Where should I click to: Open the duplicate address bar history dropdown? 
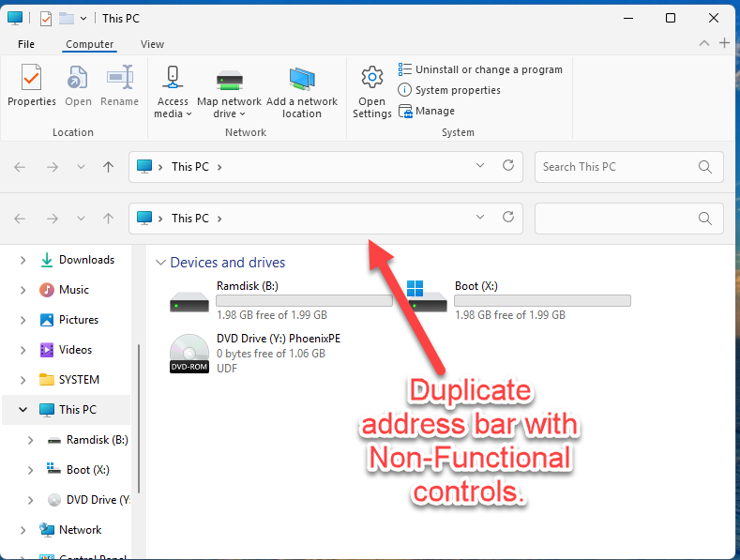(x=480, y=217)
